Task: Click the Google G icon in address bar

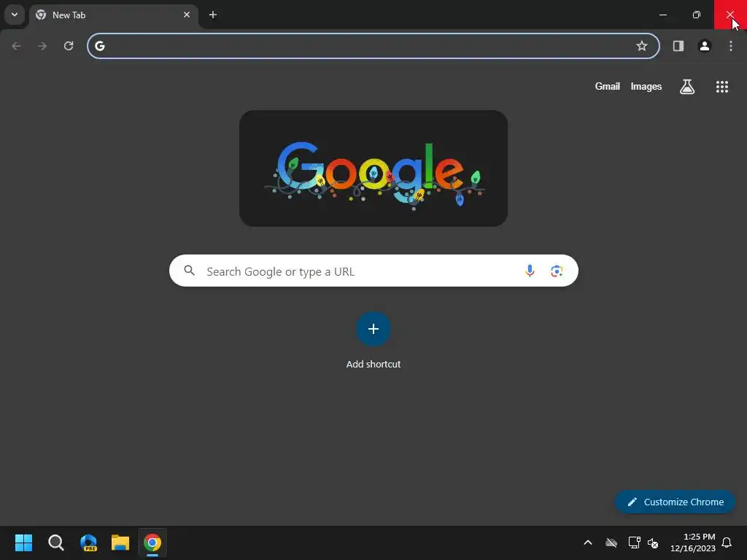Action: pos(99,46)
